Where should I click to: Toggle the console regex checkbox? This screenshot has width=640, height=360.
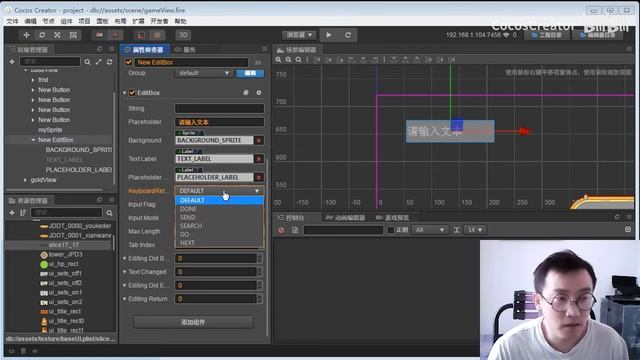391,230
